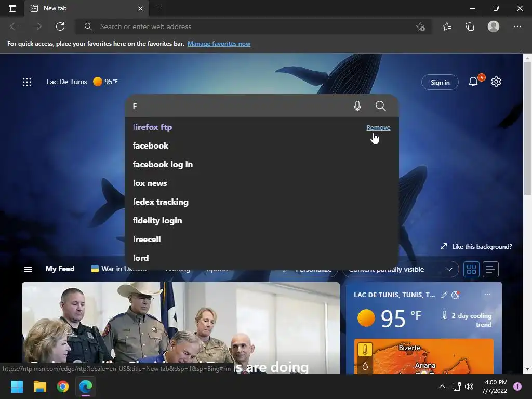Open Google Chrome from taskbar
532x399 pixels.
pyautogui.click(x=63, y=387)
